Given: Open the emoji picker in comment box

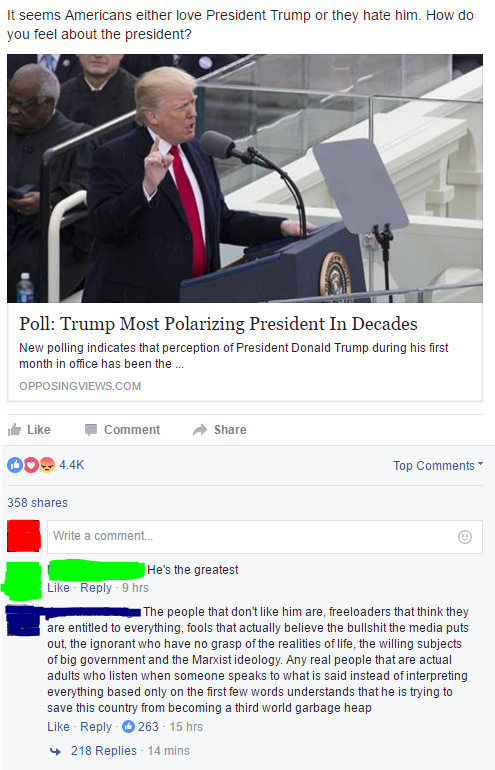Looking at the screenshot, I should pos(465,537).
